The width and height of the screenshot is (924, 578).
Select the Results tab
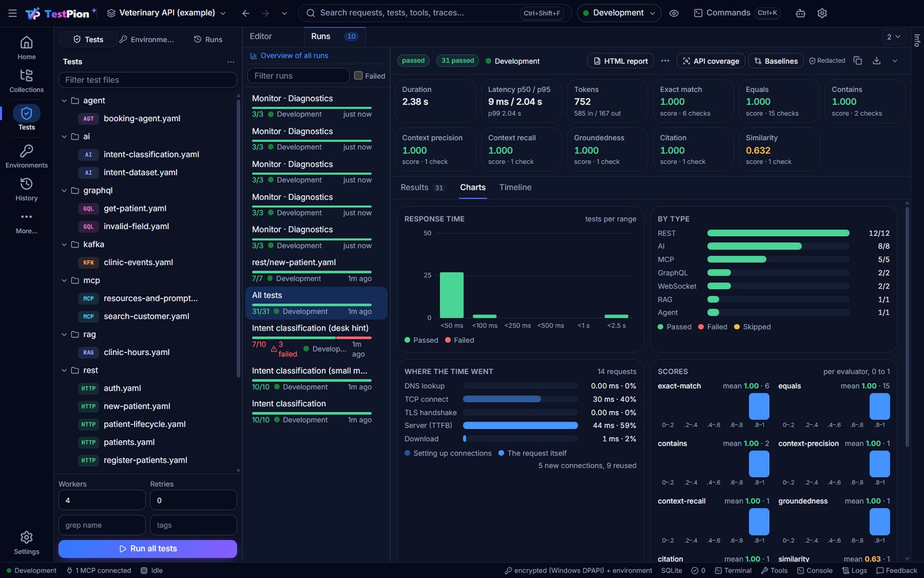coord(422,188)
